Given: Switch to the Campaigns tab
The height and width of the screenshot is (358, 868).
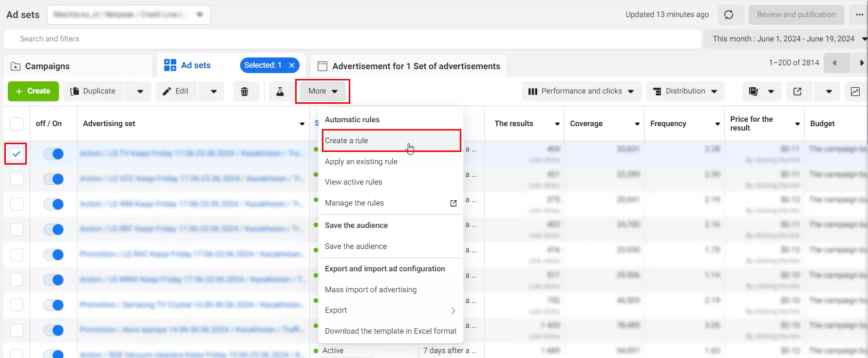Looking at the screenshot, I should [x=78, y=66].
